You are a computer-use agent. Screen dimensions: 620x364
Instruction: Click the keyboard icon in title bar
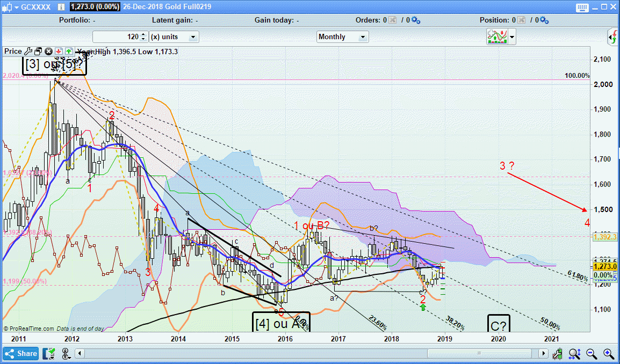582,7
